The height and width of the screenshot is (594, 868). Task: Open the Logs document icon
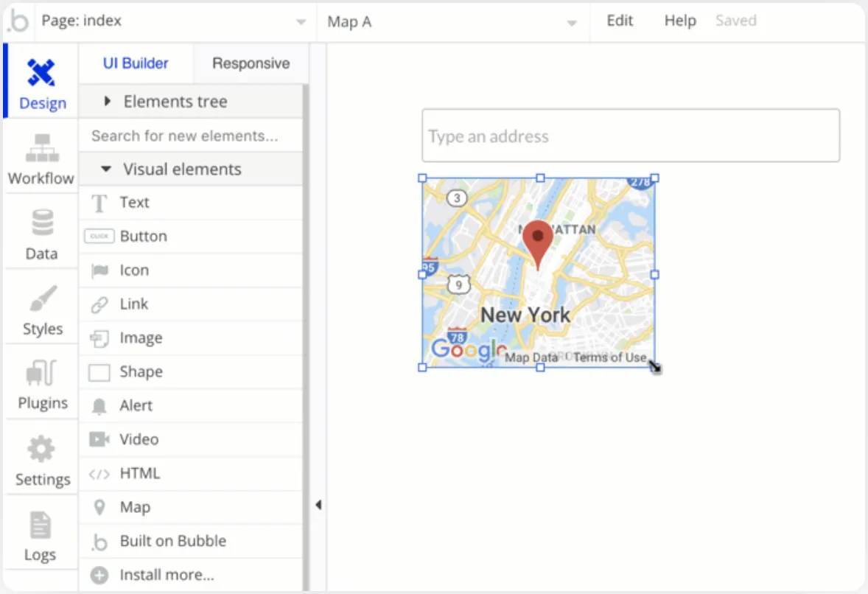coord(41,524)
